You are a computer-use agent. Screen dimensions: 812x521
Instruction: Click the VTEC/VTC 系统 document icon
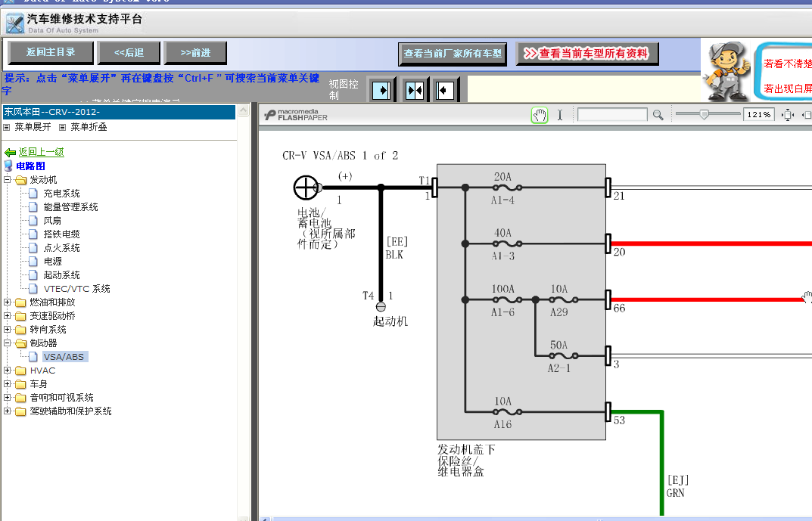click(x=33, y=289)
